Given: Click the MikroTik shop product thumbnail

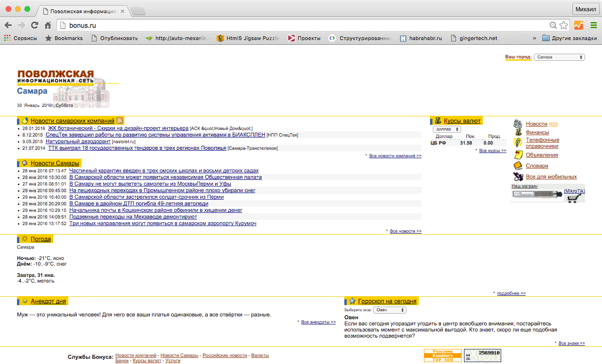Looking at the screenshot, I should coord(537,195).
